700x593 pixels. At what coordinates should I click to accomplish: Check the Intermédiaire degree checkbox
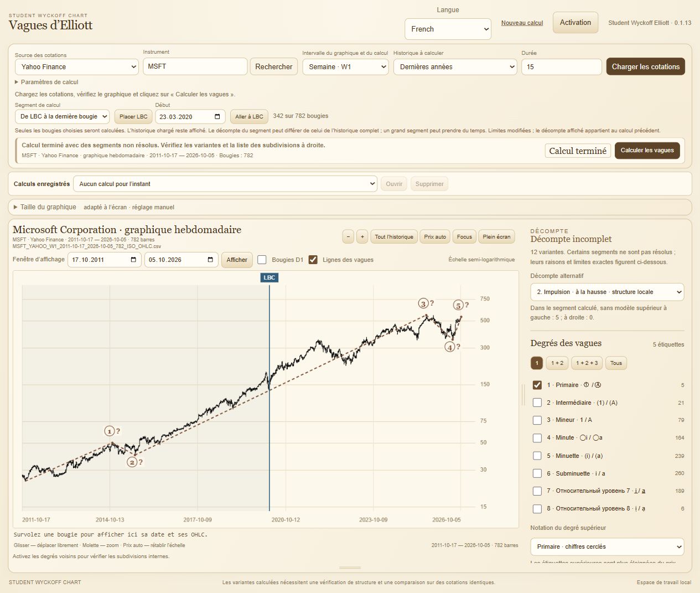click(x=537, y=403)
